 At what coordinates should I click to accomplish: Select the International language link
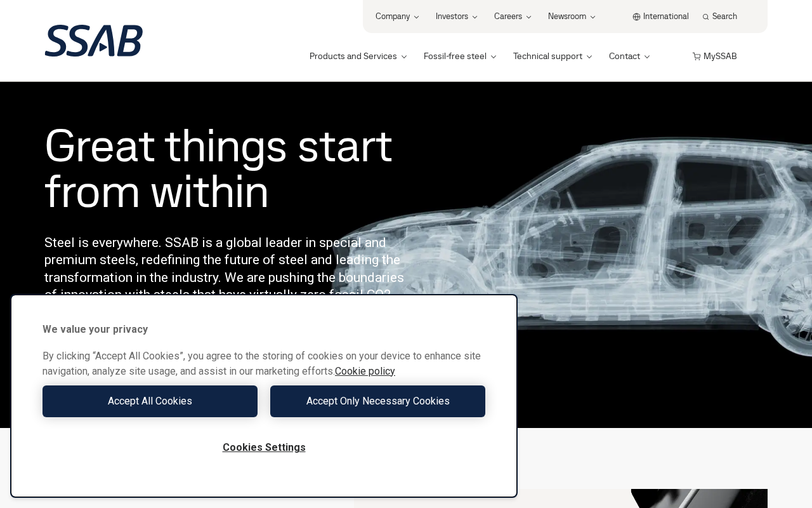point(665,17)
